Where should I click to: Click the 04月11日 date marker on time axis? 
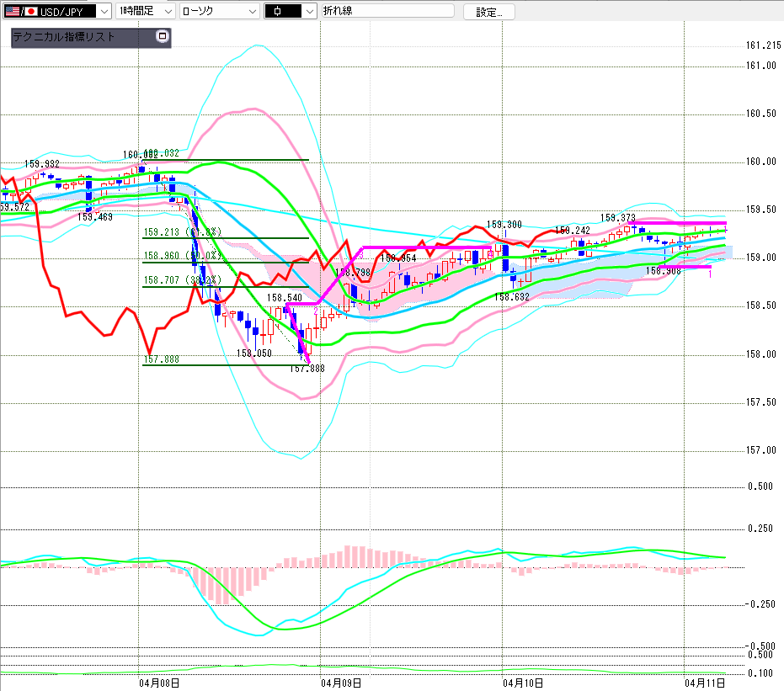point(705,682)
